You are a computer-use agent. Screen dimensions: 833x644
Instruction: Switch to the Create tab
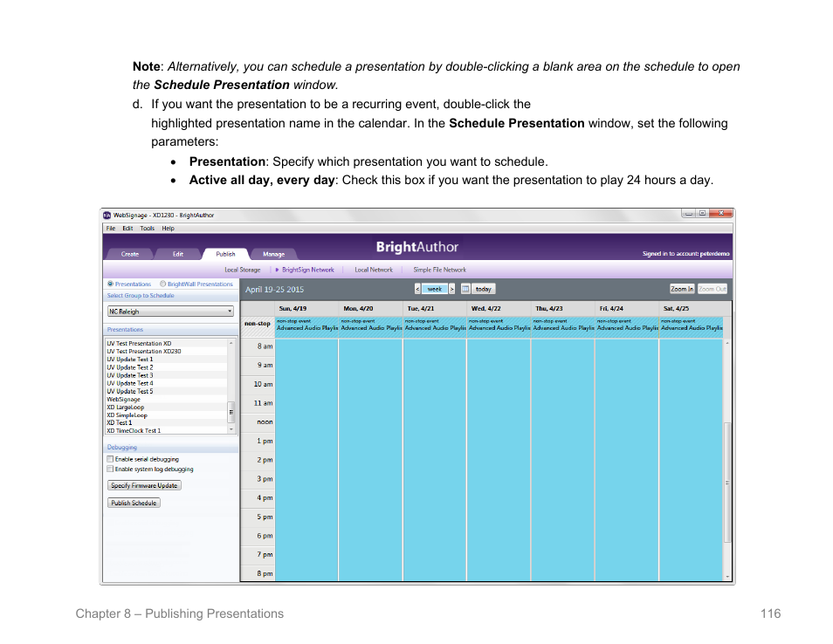coord(129,254)
